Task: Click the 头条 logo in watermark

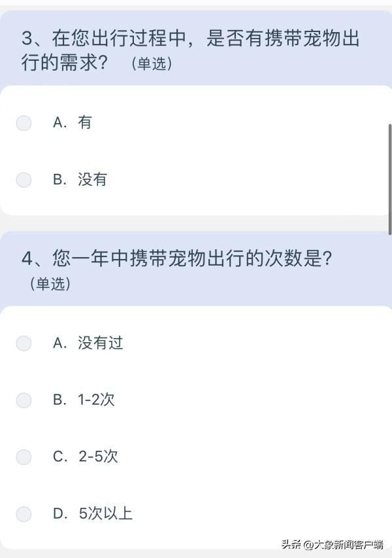Action: [x=291, y=544]
